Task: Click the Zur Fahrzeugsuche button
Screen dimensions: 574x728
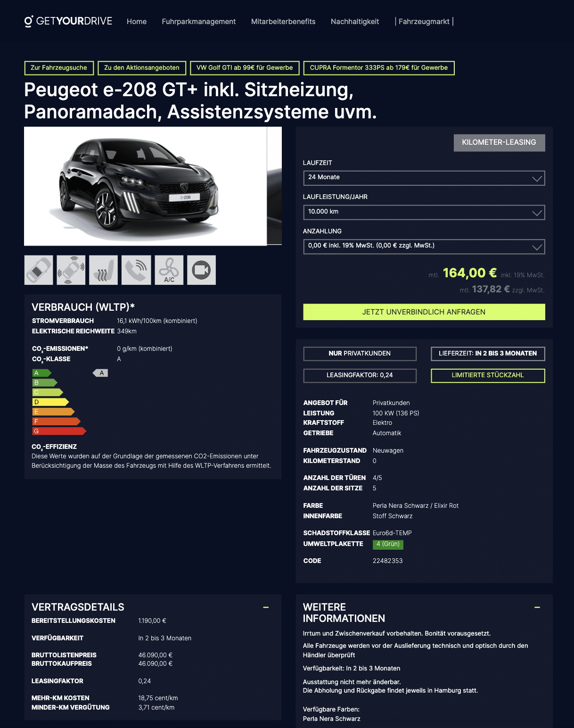Action: (59, 68)
